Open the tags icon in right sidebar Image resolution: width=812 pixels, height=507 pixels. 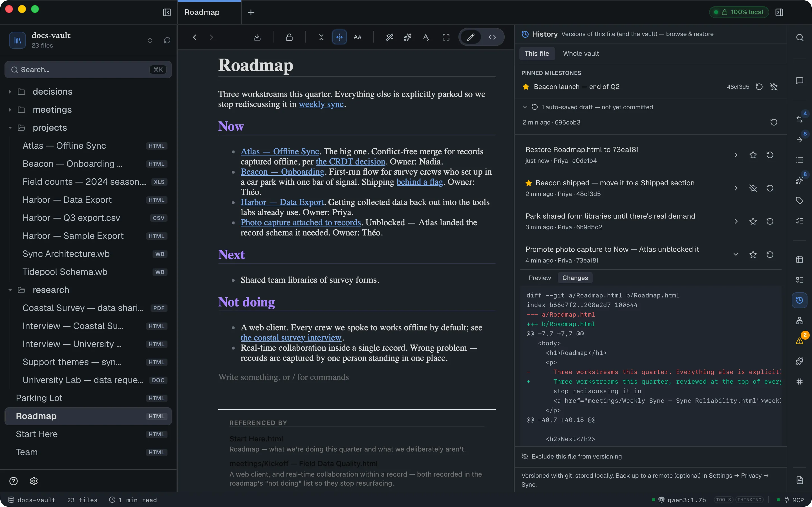tap(800, 201)
